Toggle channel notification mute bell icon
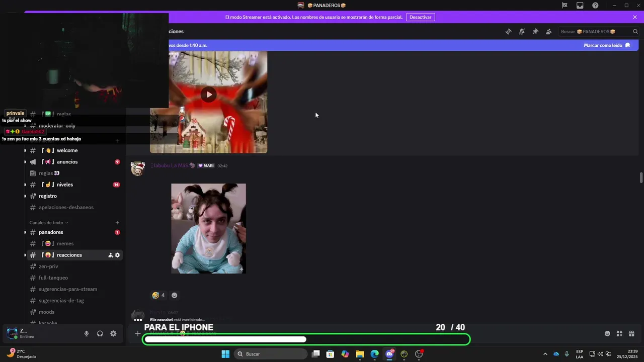Screen dimensions: 644x362 (522, 31)
